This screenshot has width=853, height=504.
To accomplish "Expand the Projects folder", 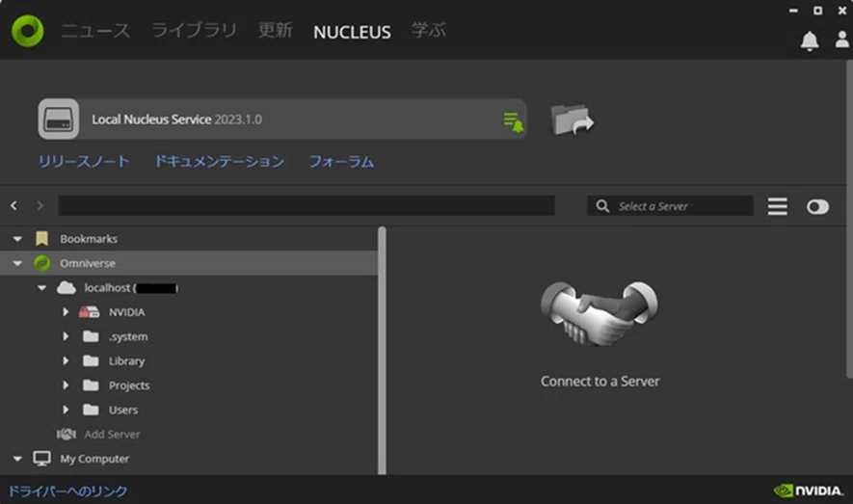I will coord(66,385).
